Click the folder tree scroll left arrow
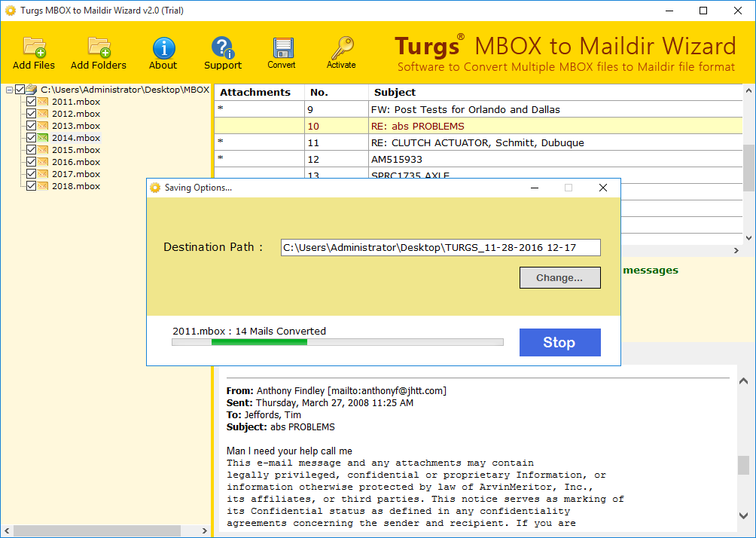Screen dimensions: 756x538 point(7,530)
